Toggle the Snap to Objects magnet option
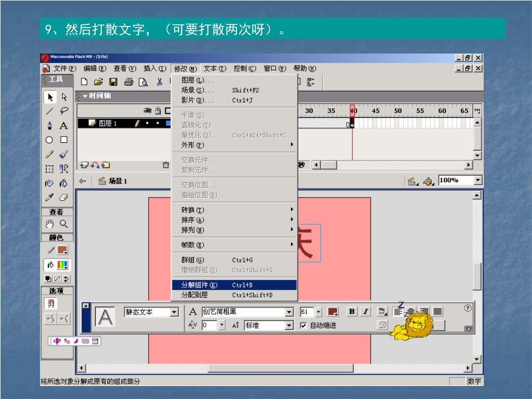Screen dimensions: 532x399 [51, 303]
